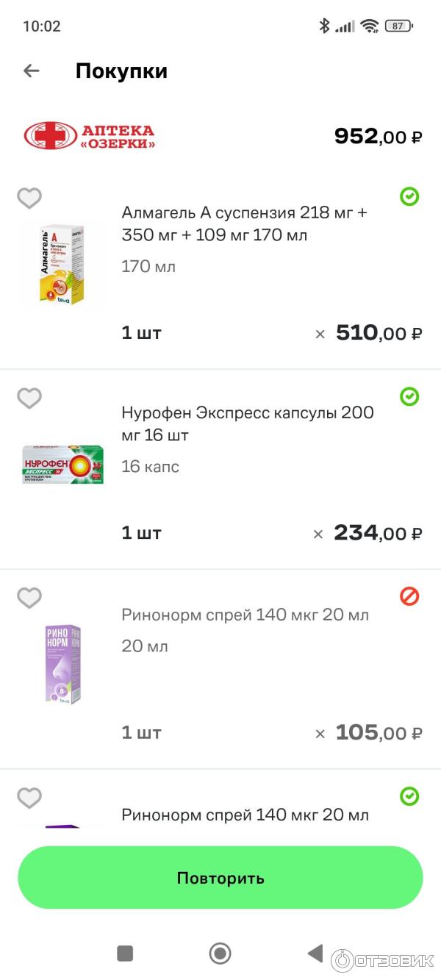
Task: Open Нурофен Экспресс капсулы product title
Action: [248, 423]
